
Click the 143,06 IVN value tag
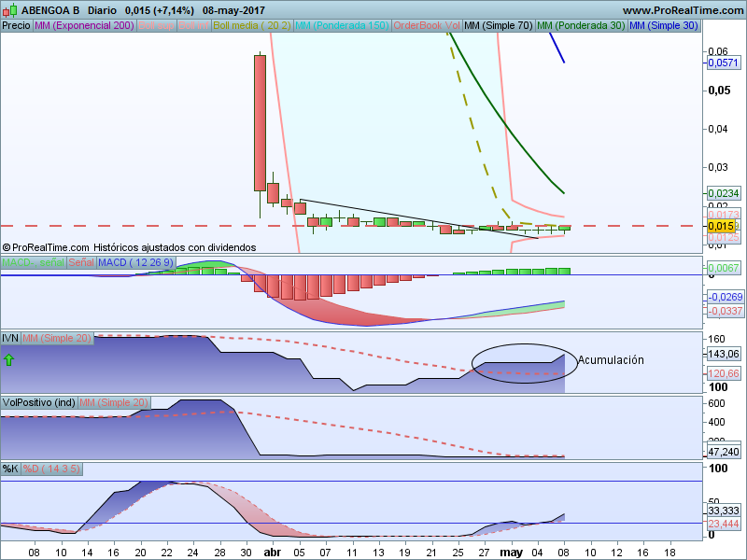[723, 354]
